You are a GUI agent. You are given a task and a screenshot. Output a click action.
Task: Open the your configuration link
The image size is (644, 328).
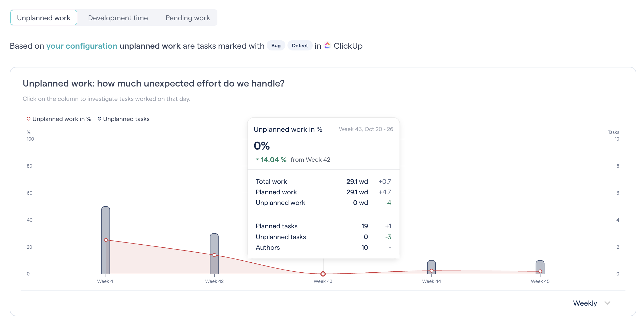pos(82,46)
